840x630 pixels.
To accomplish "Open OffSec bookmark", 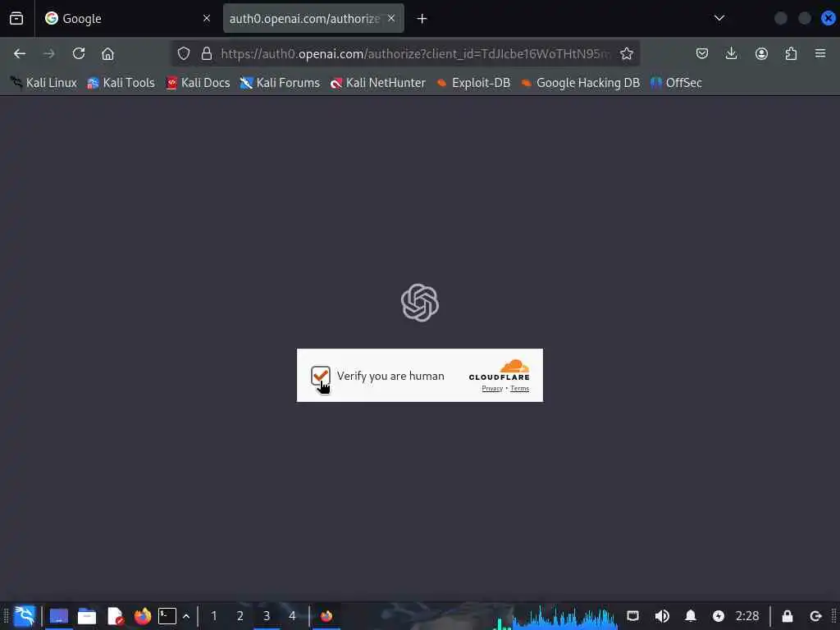I will pos(676,83).
